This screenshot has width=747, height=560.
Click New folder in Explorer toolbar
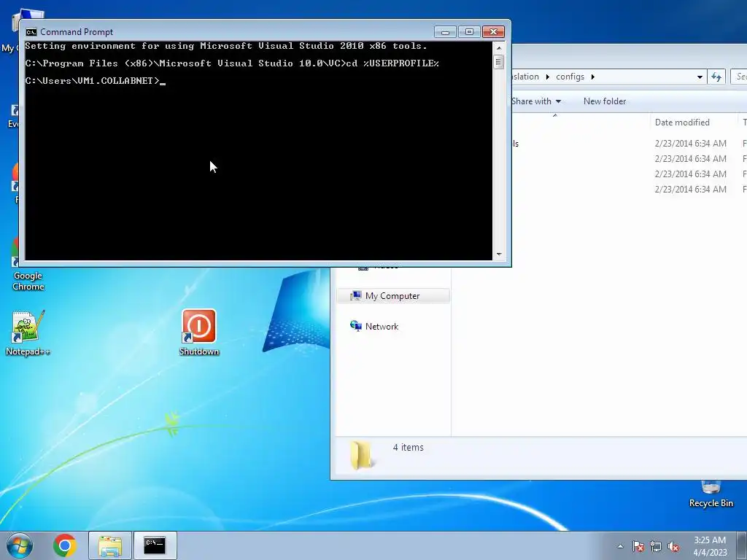click(605, 101)
